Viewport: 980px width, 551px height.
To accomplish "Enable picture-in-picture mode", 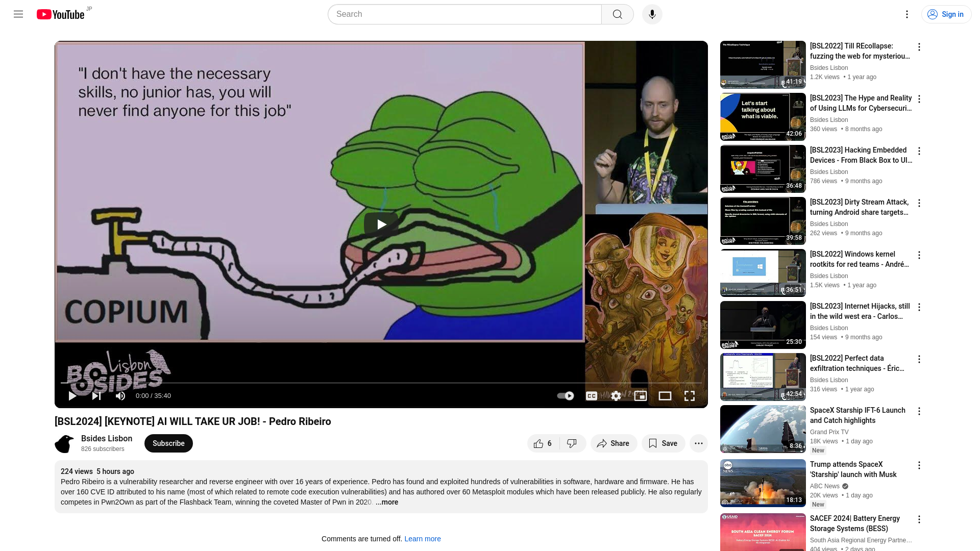I will coord(640,395).
